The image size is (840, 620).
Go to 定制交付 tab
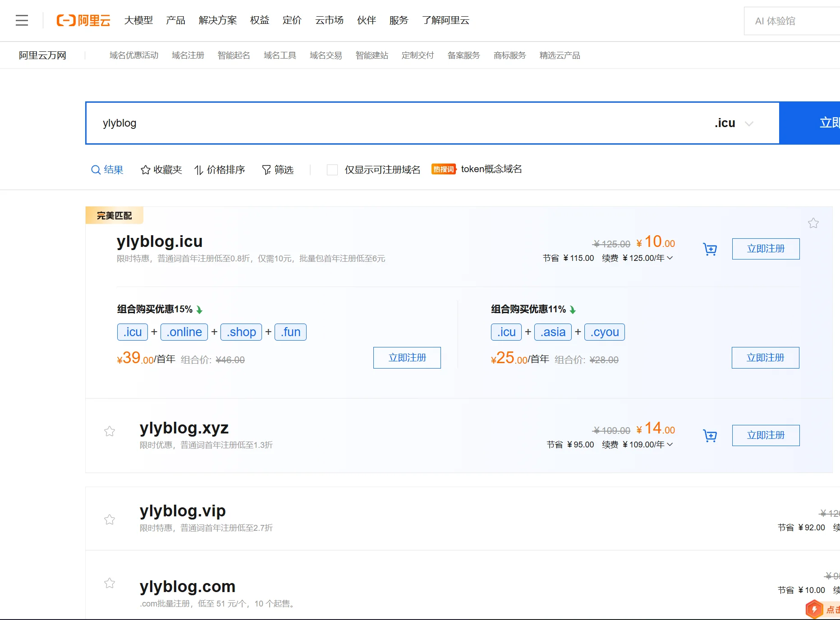click(418, 55)
